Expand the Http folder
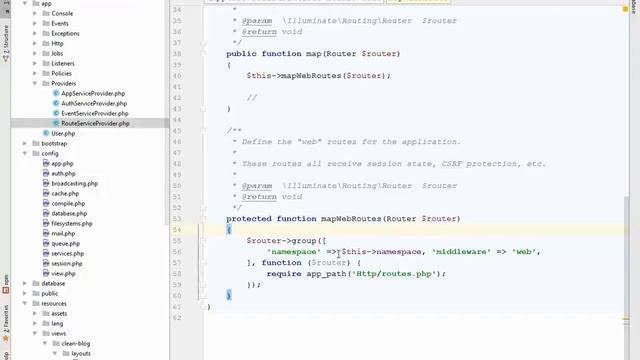Viewport: 640px width, 360px height. click(x=35, y=43)
